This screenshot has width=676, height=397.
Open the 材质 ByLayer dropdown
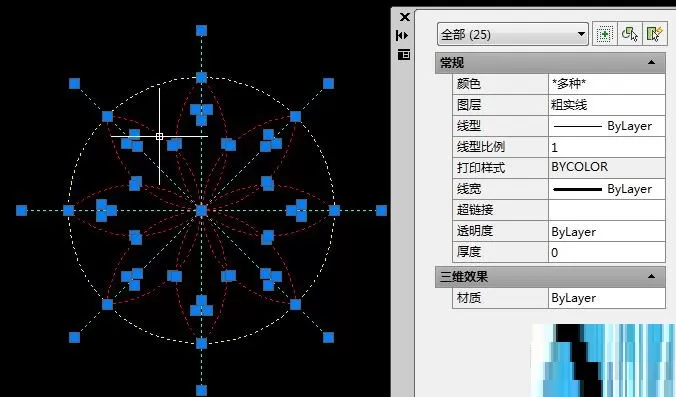(607, 298)
